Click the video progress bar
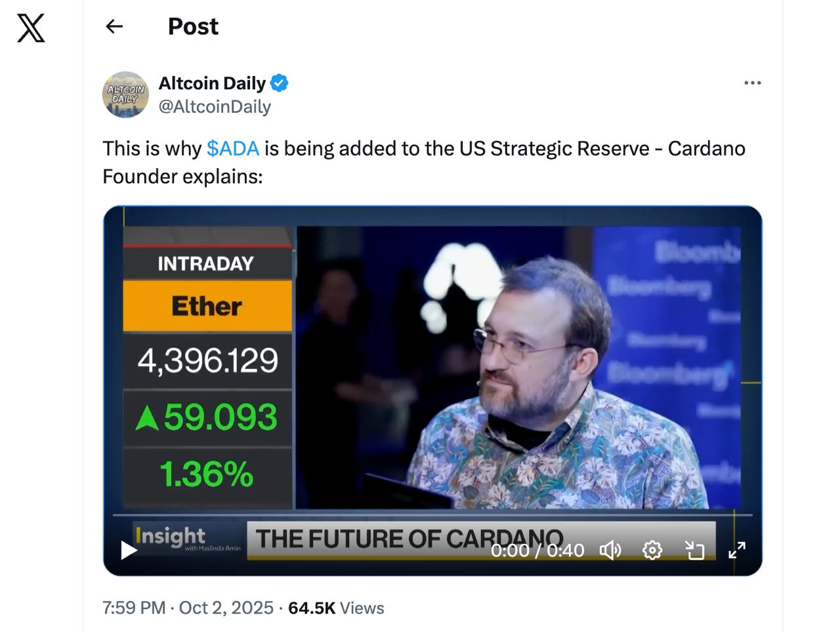Viewport: 840px width, 632px height. point(433,515)
